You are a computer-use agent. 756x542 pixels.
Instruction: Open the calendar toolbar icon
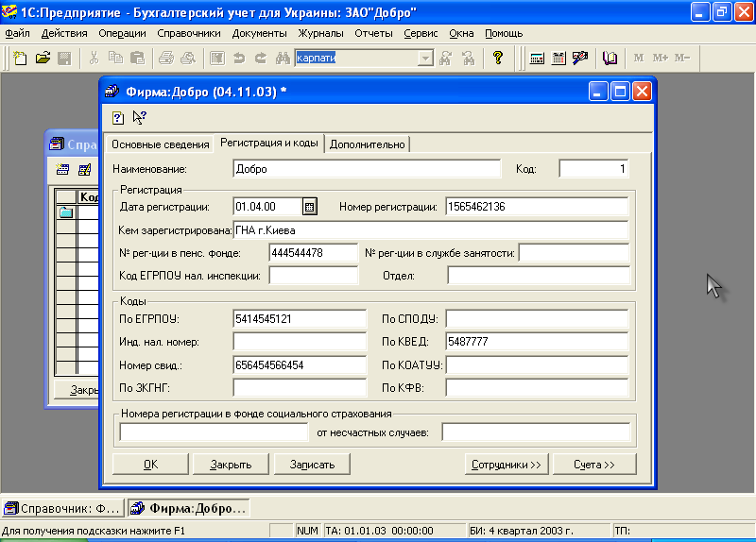point(558,59)
